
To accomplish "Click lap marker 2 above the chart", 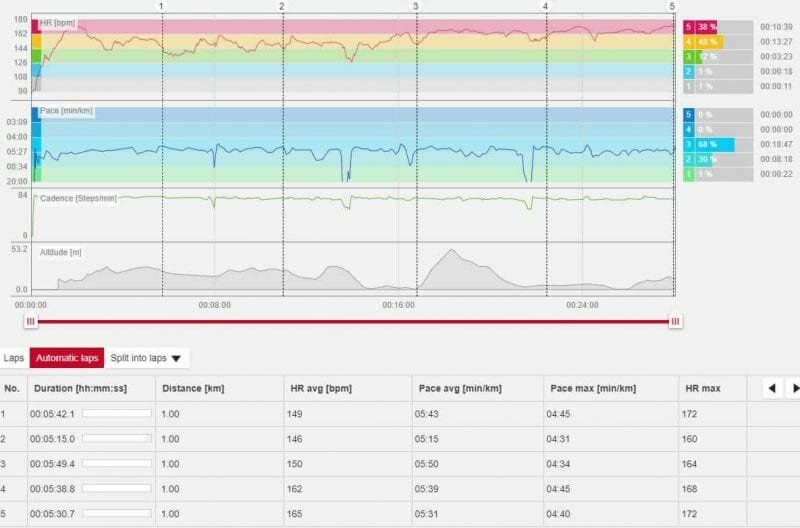I will (282, 6).
